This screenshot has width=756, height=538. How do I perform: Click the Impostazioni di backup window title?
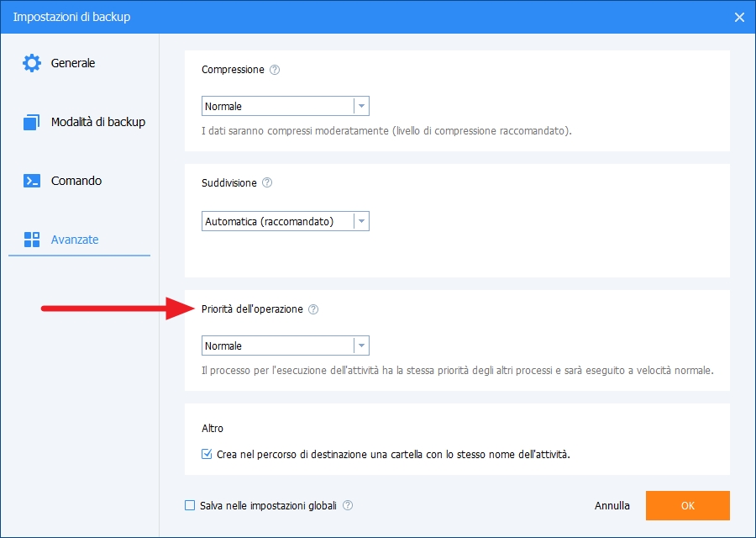(72, 17)
